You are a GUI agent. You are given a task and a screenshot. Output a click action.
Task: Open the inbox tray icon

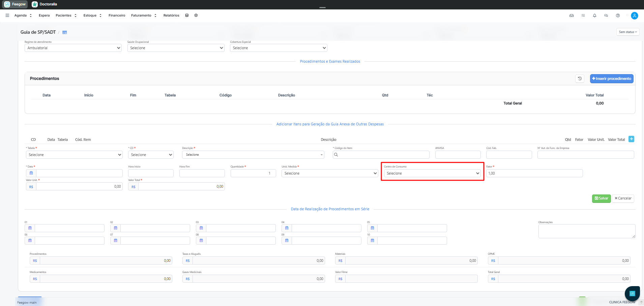[572, 16]
